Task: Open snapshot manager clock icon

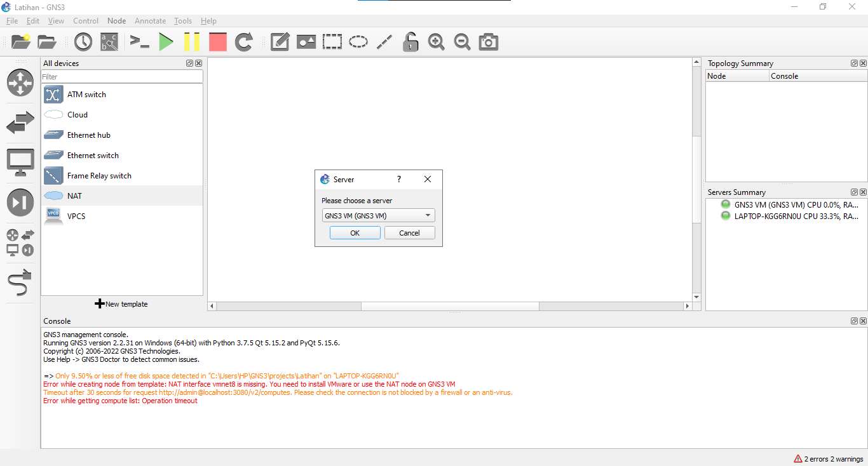Action: [x=83, y=42]
